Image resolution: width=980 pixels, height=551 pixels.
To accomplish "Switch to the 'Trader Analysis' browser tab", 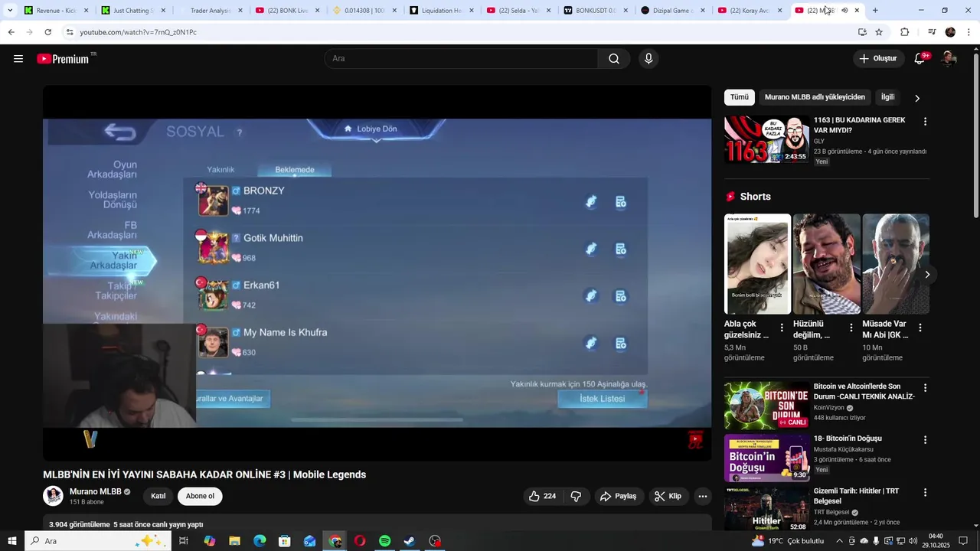I will tap(211, 11).
